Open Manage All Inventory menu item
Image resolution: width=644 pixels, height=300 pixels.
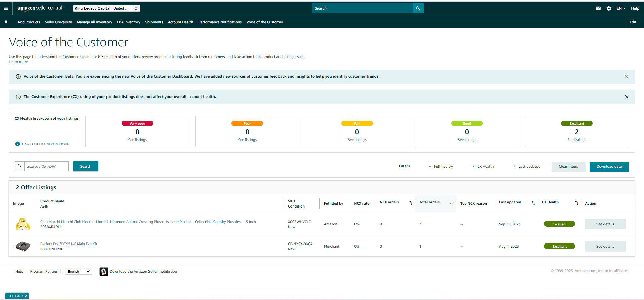pyautogui.click(x=94, y=22)
